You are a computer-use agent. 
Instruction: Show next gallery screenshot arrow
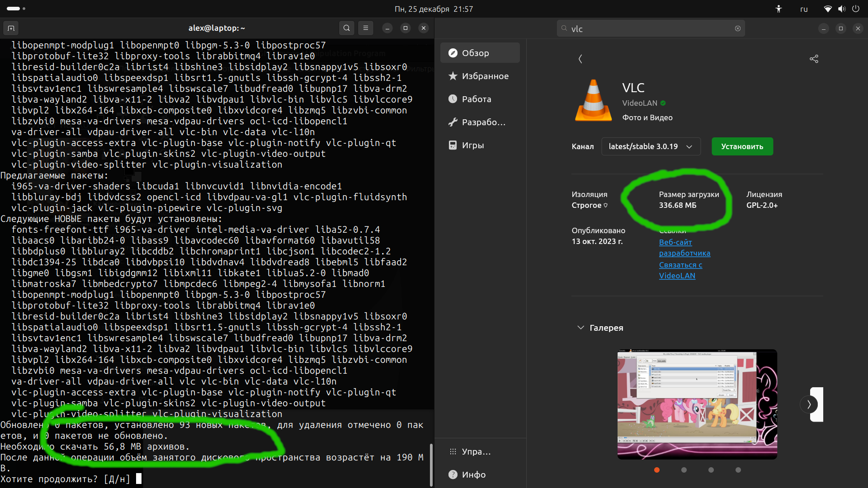pyautogui.click(x=809, y=404)
